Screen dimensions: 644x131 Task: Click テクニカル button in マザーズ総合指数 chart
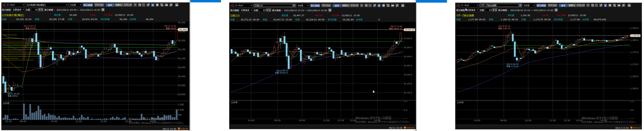coord(552,5)
